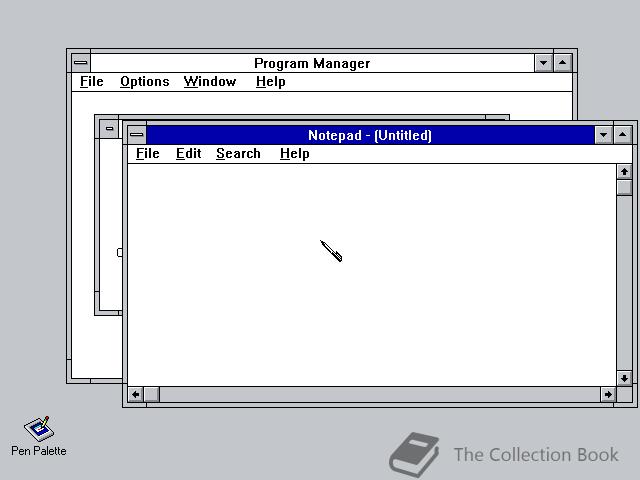The image size is (640, 480).
Task: Open Notepad's File menu
Action: click(x=147, y=153)
